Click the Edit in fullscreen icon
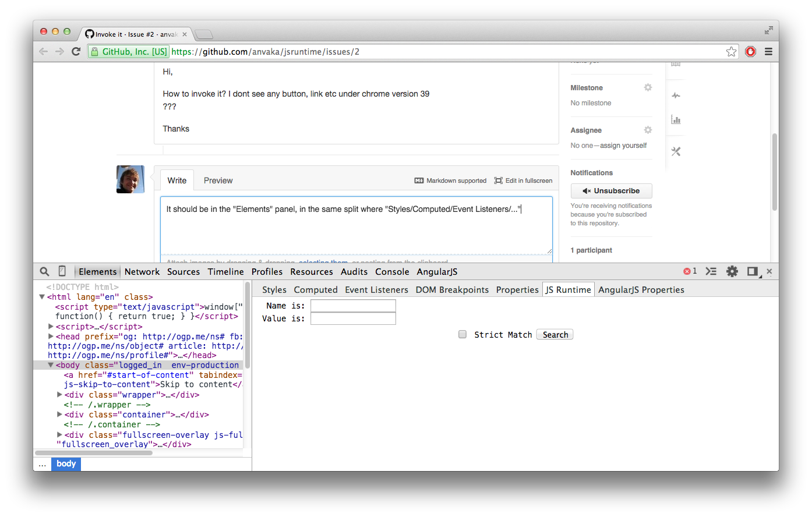The width and height of the screenshot is (812, 517). point(499,180)
